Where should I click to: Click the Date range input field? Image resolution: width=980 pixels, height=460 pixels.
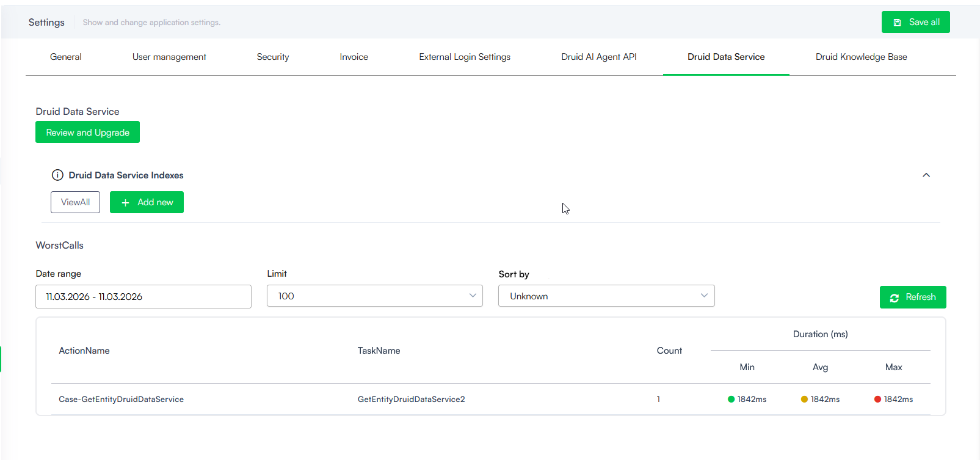[x=143, y=297]
